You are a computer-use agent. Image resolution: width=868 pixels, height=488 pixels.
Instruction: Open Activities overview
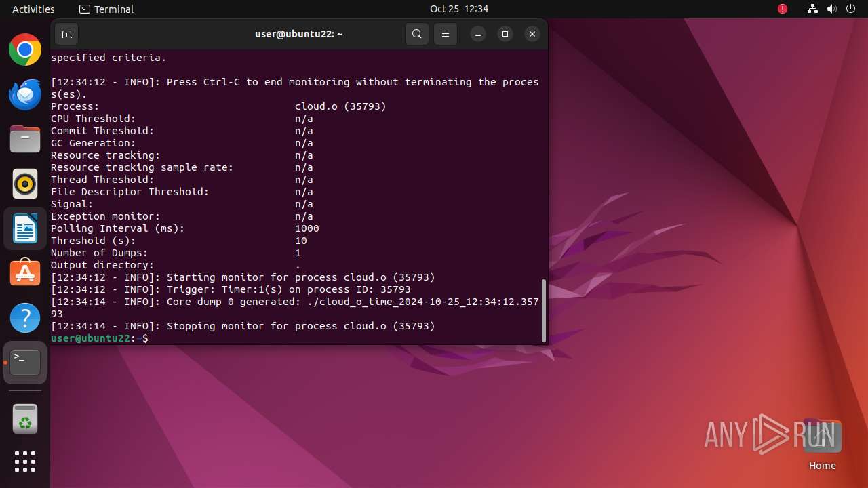coord(33,9)
